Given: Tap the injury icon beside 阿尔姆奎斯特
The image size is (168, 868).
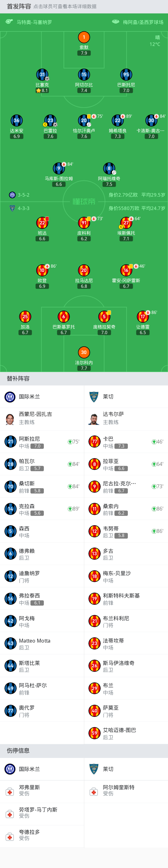Looking at the screenshot, I should [x=94, y=792].
